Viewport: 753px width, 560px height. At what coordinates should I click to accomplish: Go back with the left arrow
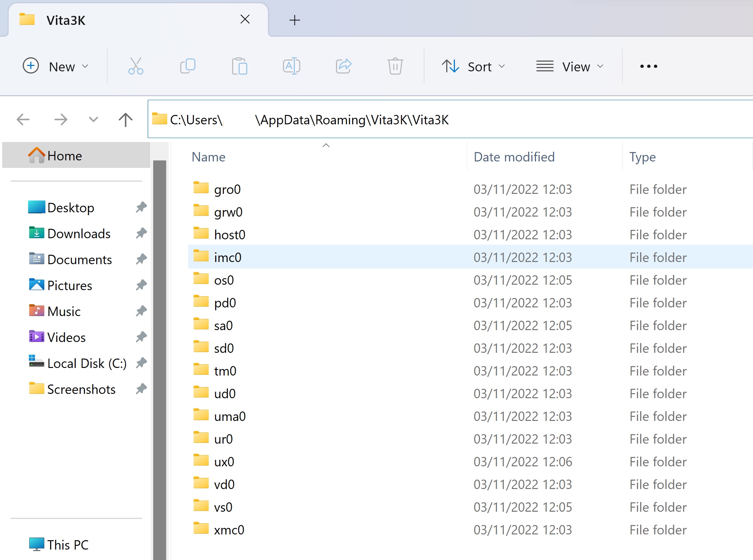23,119
